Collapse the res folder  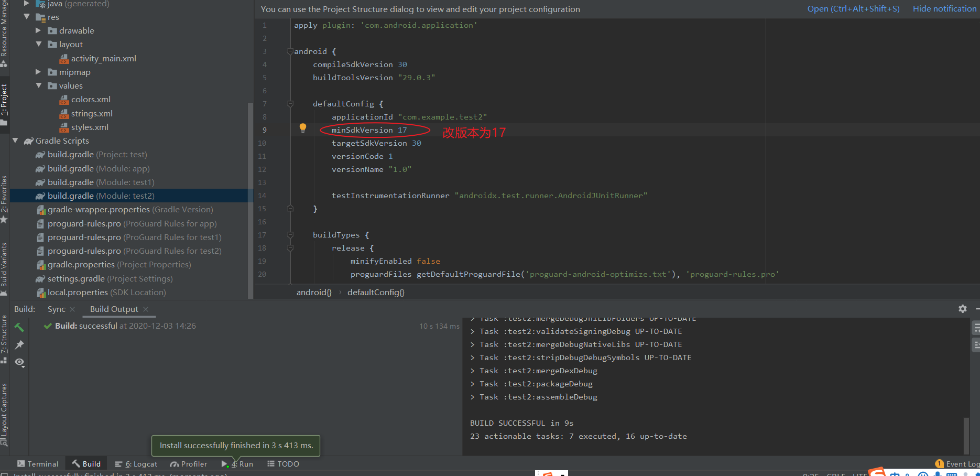pyautogui.click(x=27, y=17)
